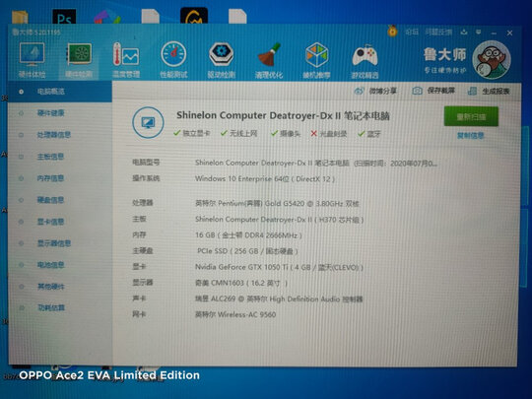Open the Photoshop desktop shortcut
Screen dimensions: 532x399
click(x=64, y=17)
